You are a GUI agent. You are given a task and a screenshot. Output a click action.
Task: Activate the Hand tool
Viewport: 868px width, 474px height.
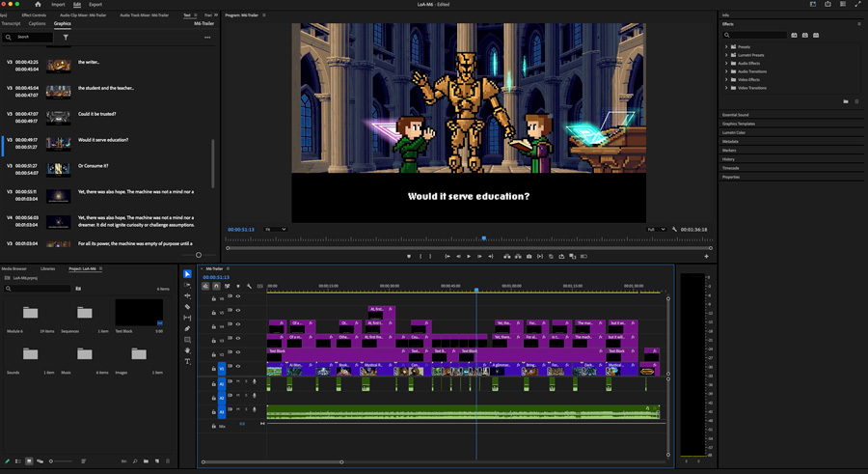(x=188, y=350)
